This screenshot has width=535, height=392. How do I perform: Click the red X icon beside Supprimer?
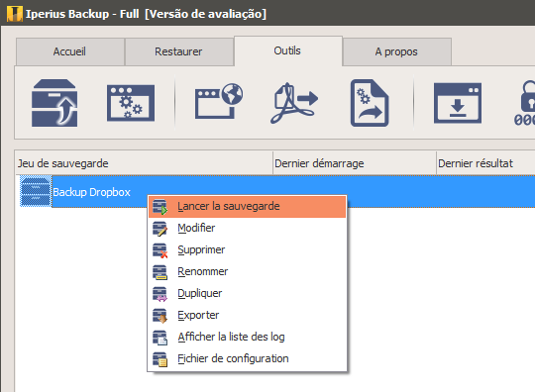160,250
